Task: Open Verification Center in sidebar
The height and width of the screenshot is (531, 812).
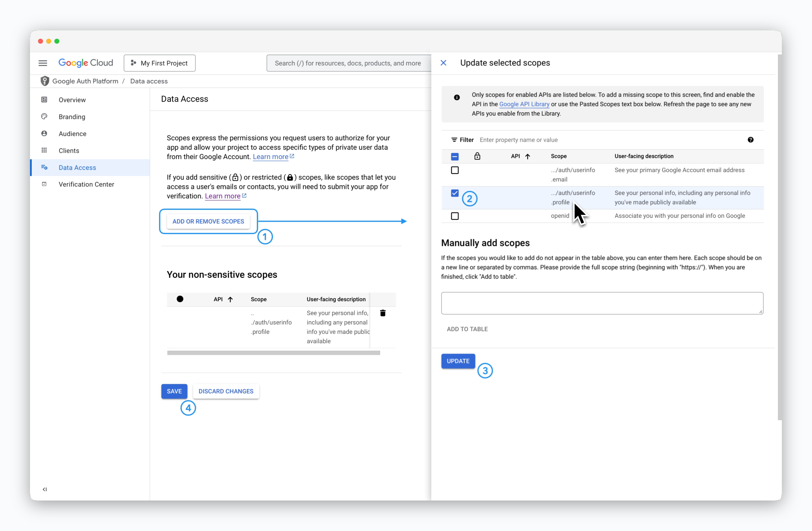Action: tap(90, 184)
